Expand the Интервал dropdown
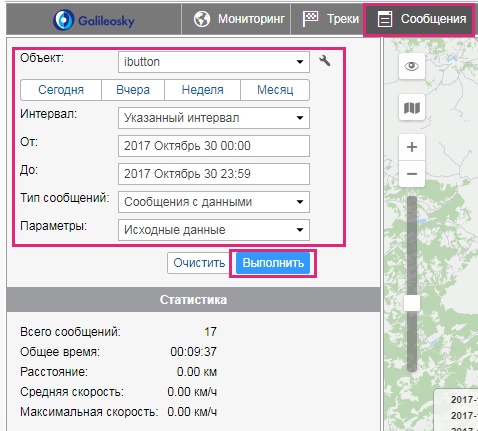The height and width of the screenshot is (431, 478). (x=214, y=118)
